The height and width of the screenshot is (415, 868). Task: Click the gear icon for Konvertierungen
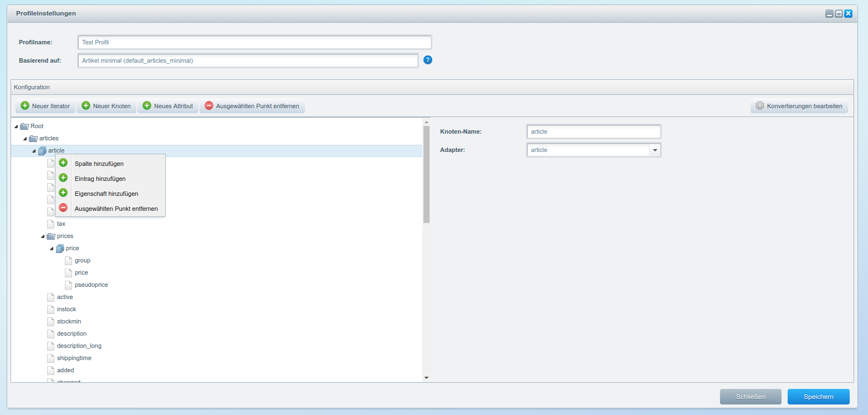click(x=760, y=105)
